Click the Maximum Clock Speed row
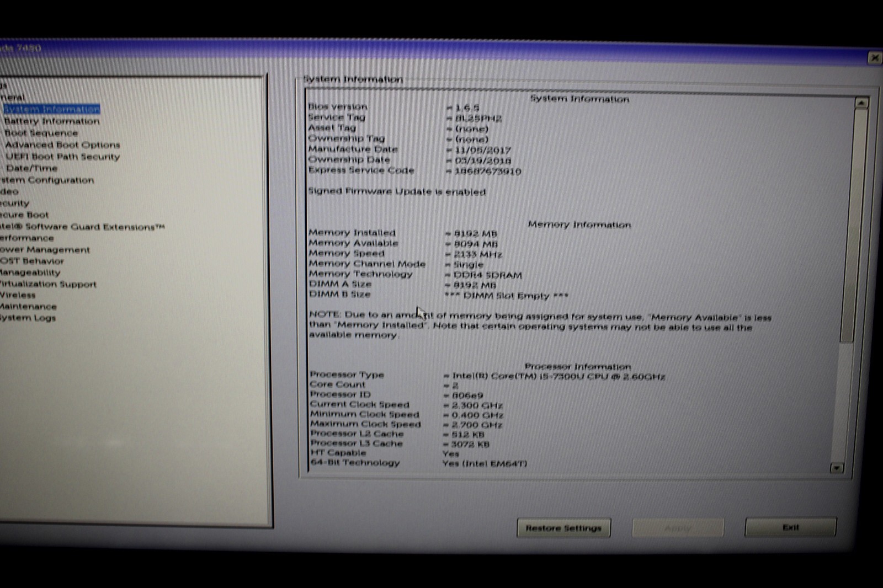Viewport: 883px width, 588px height. click(406, 425)
